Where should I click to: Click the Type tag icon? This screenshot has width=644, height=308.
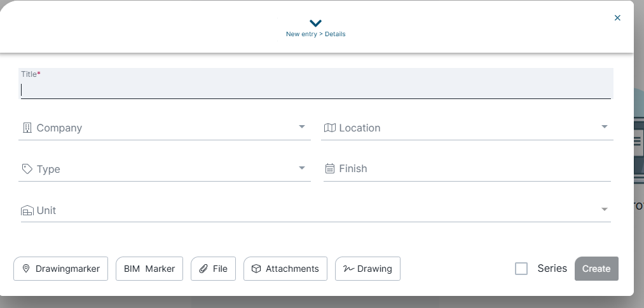(27, 169)
